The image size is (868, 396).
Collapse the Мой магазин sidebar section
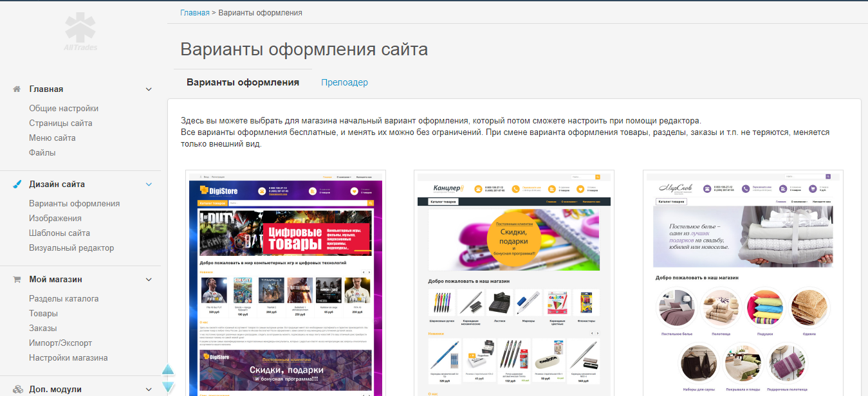pyautogui.click(x=149, y=279)
